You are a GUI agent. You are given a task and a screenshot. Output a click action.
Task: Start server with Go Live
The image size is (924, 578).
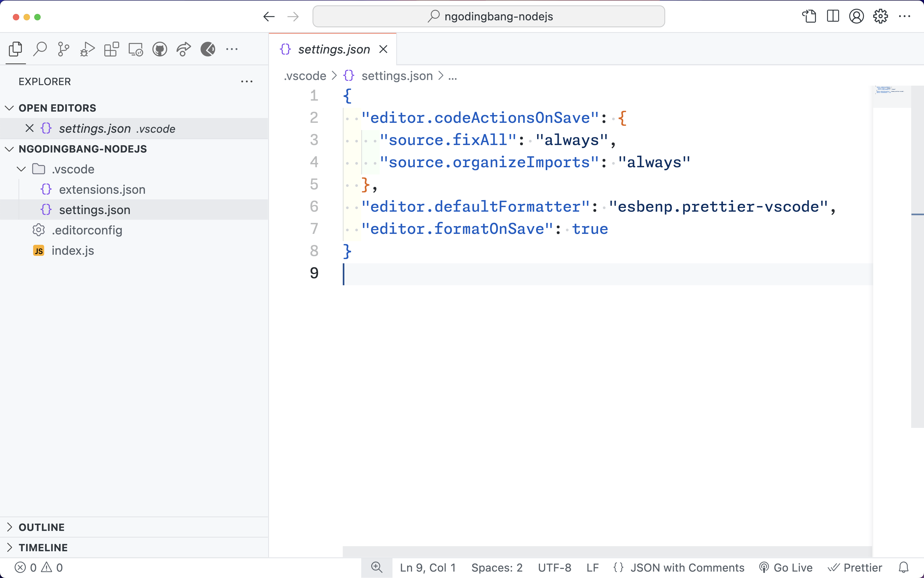pyautogui.click(x=786, y=568)
